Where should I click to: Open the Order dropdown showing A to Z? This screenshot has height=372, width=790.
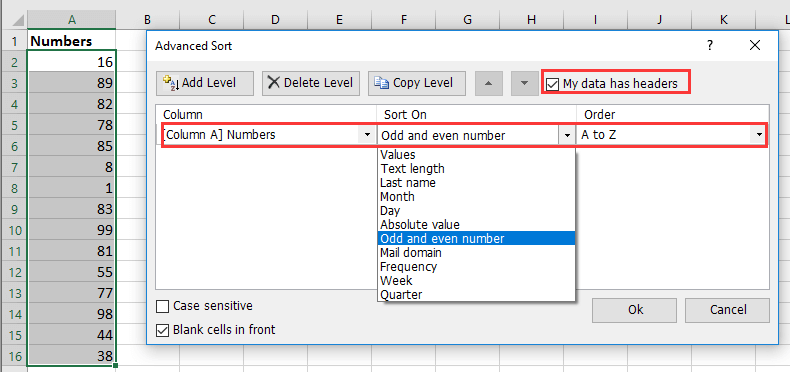tap(672, 135)
